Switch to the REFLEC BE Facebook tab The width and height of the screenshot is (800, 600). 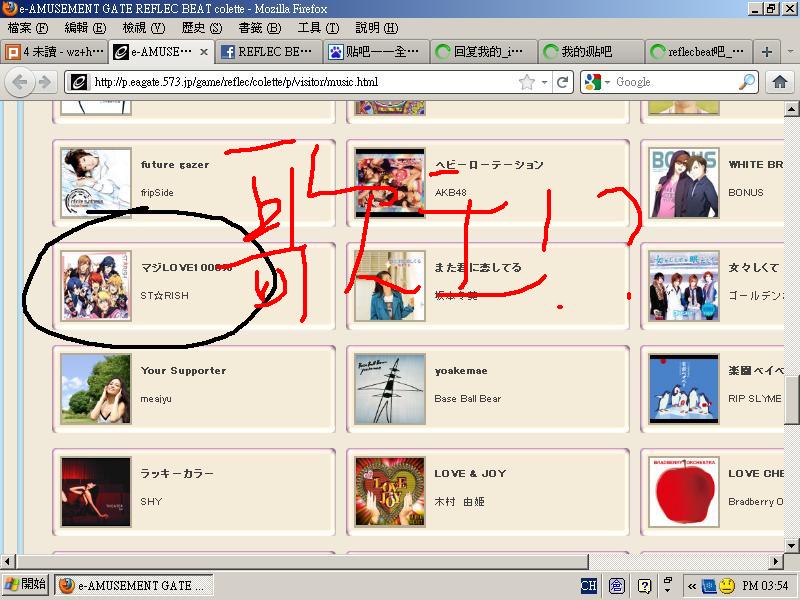[268, 52]
